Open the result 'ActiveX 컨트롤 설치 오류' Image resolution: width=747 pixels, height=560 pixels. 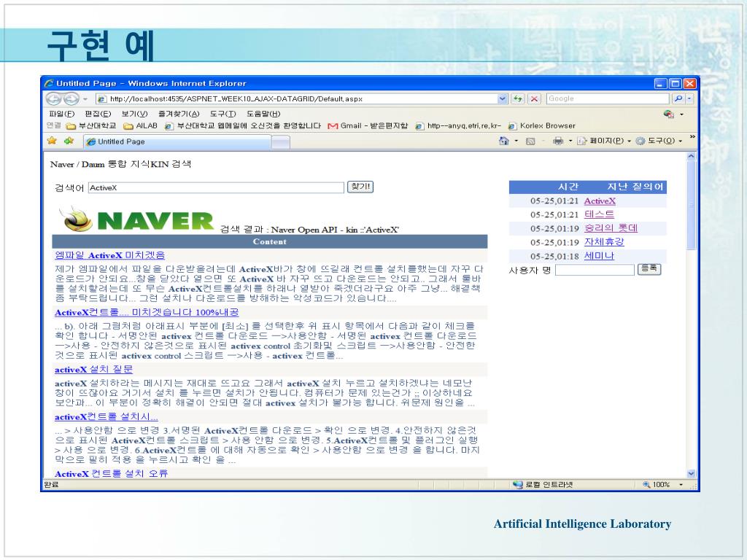click(111, 474)
